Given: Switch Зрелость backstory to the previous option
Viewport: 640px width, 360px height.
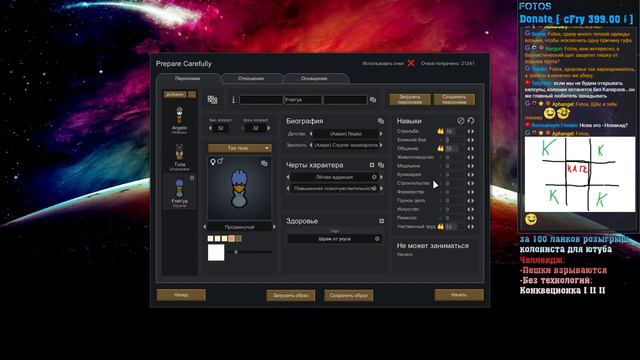Looking at the screenshot, I should coord(311,145).
